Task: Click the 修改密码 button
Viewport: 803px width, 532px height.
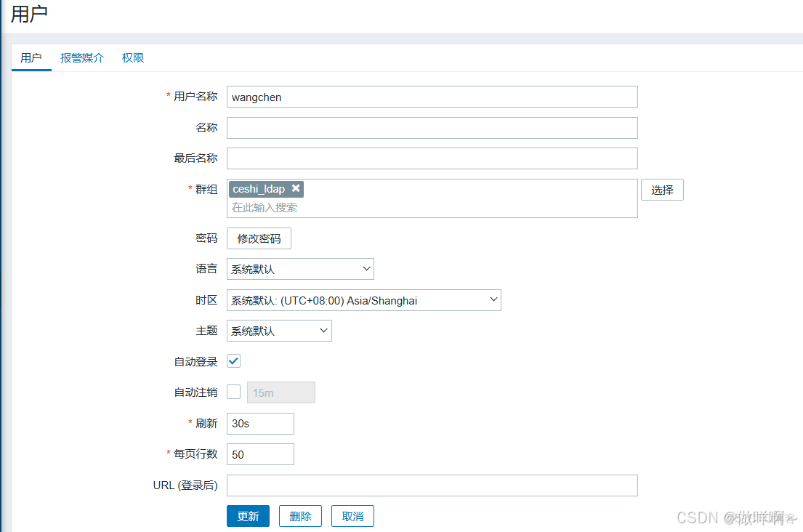Action: pos(259,238)
